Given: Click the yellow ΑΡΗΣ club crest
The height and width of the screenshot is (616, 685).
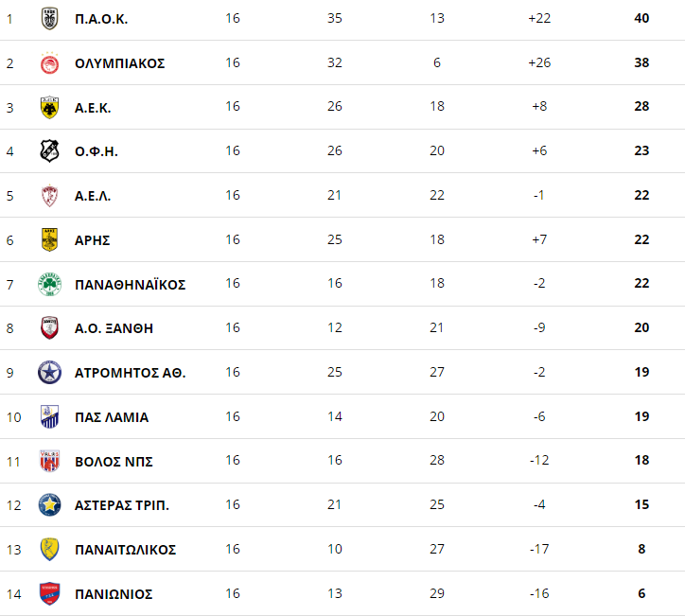Looking at the screenshot, I should (x=49, y=239).
